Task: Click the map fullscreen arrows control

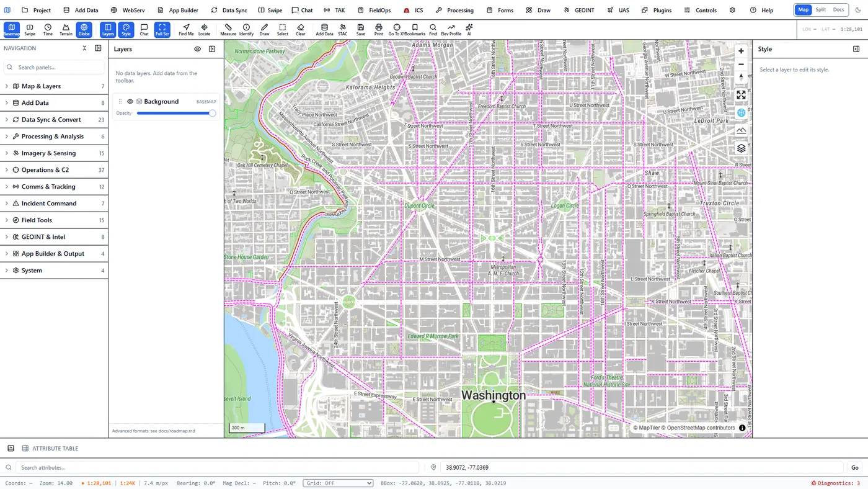Action: 741,95
